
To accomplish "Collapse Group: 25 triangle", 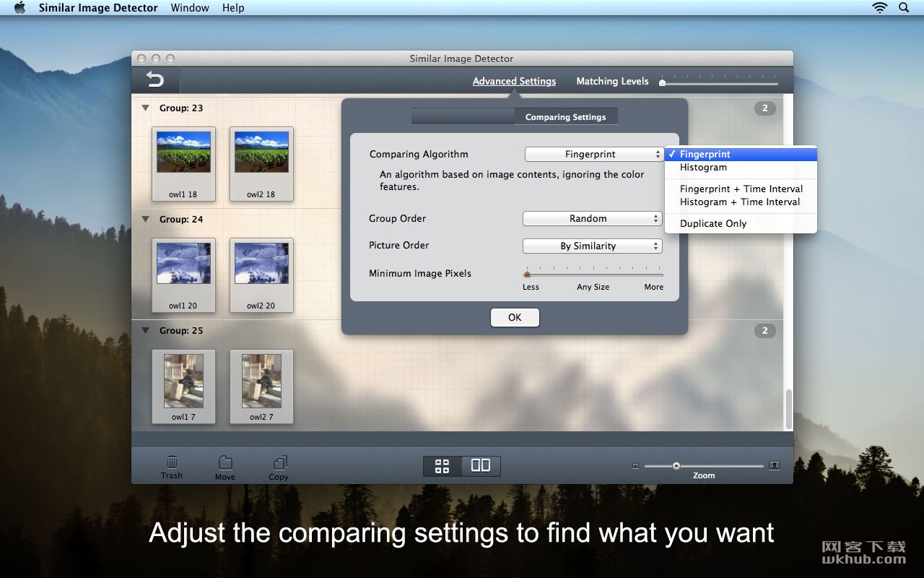I will click(x=145, y=331).
